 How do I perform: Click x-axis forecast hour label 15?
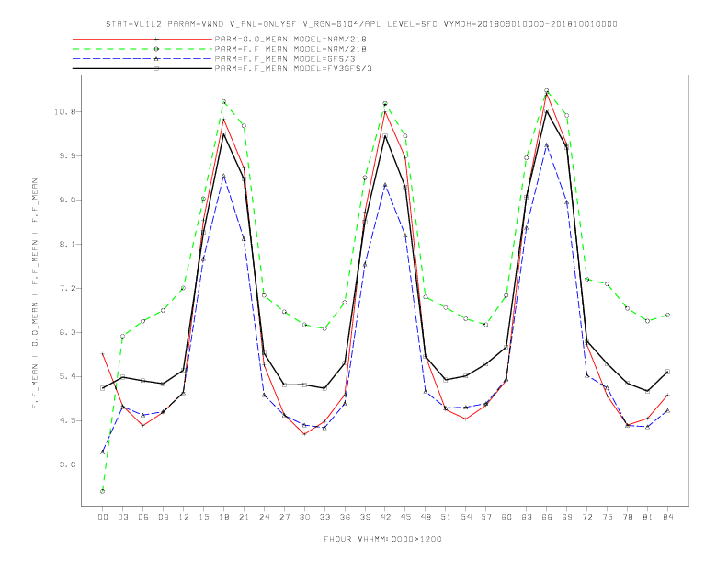[203, 517]
